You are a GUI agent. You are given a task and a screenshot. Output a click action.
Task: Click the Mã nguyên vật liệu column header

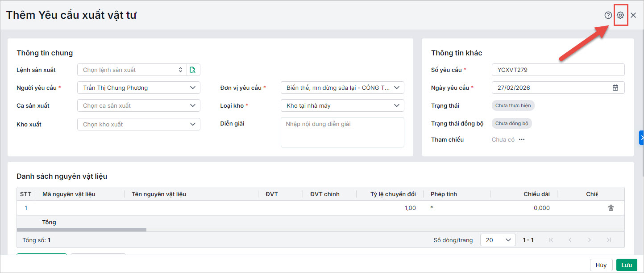(x=69, y=194)
